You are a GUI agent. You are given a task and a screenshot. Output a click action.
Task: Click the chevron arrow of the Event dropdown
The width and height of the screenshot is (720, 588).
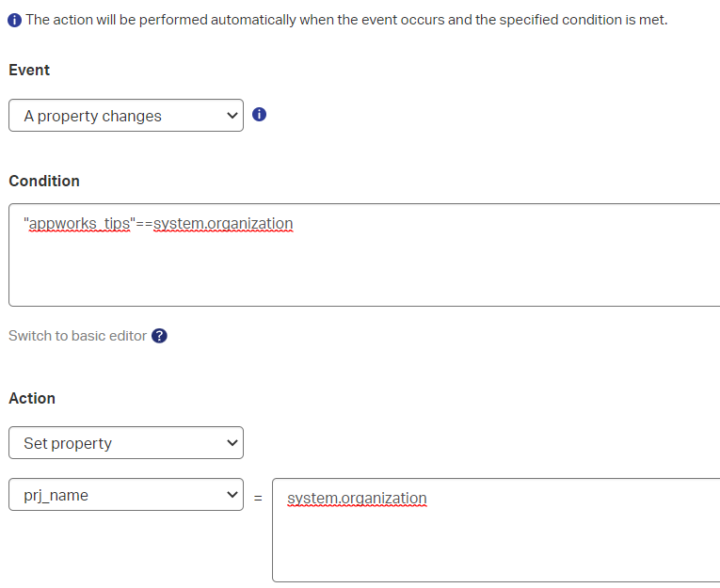tap(232, 116)
